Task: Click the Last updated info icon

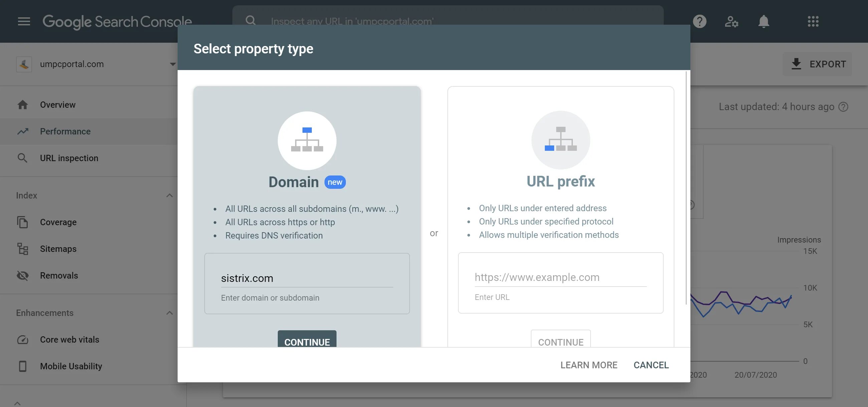Action: (844, 106)
